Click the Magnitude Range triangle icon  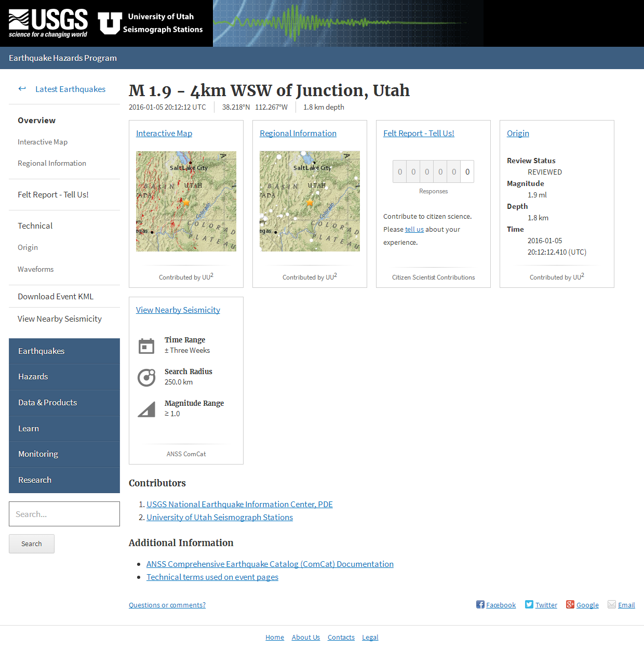coord(146,409)
